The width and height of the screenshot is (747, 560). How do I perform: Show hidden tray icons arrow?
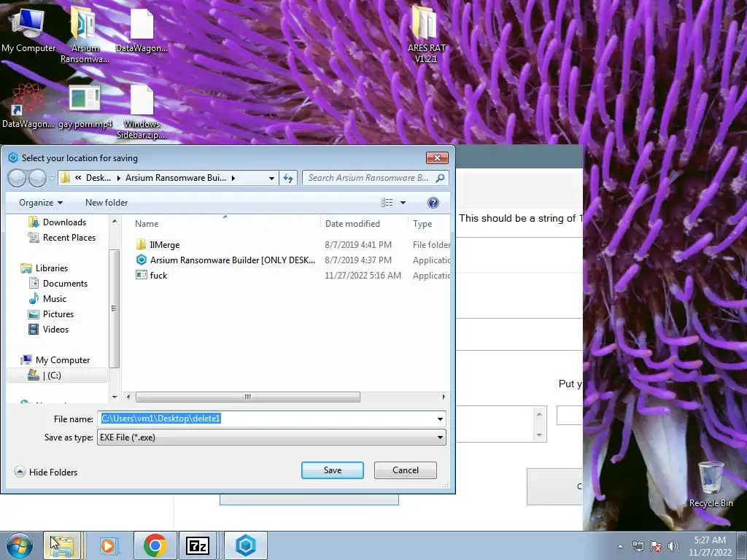(620, 546)
